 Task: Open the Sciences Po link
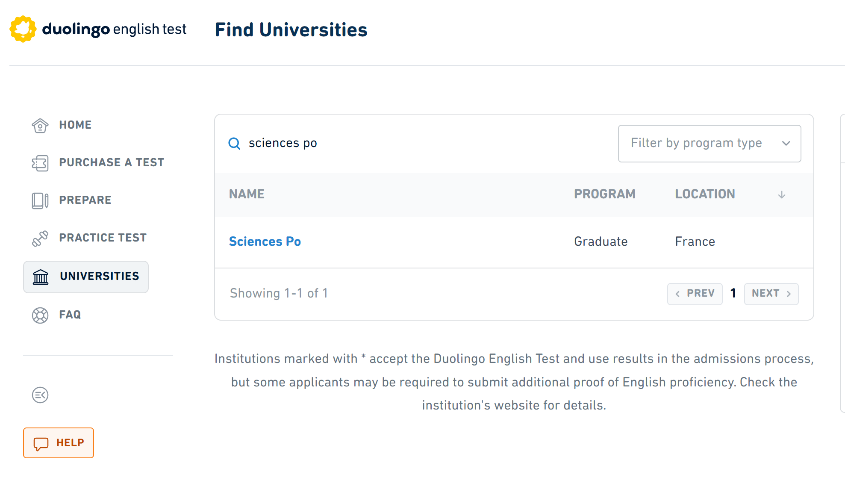coord(265,242)
